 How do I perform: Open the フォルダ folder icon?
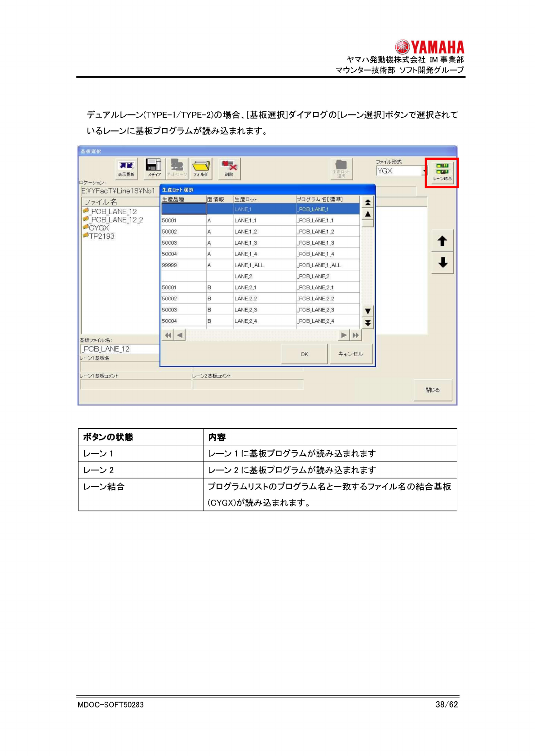200,169
